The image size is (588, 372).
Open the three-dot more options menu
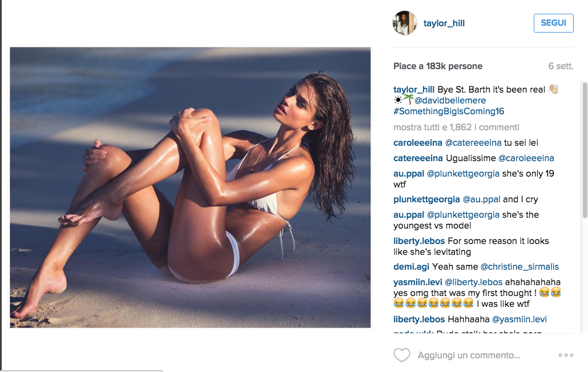pos(566,355)
